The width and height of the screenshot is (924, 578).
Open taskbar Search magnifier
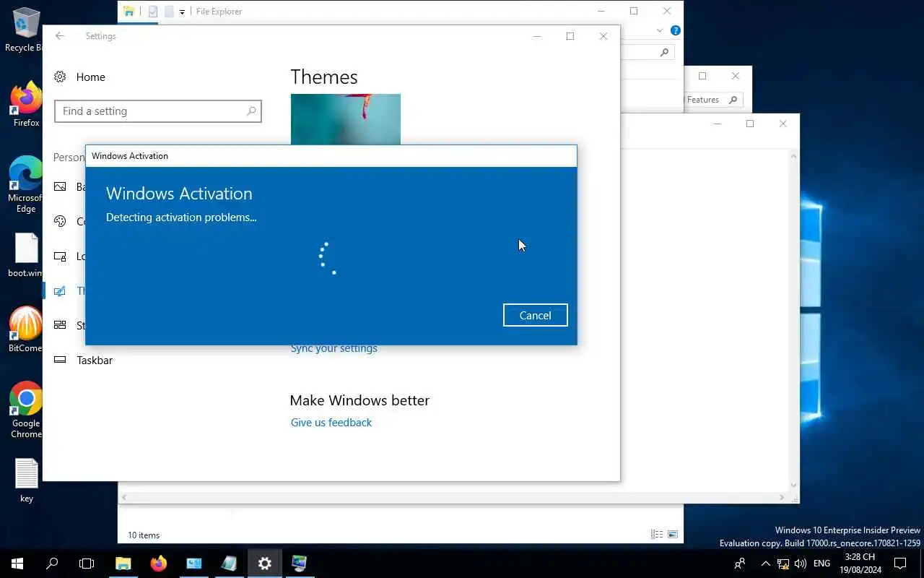(x=52, y=564)
